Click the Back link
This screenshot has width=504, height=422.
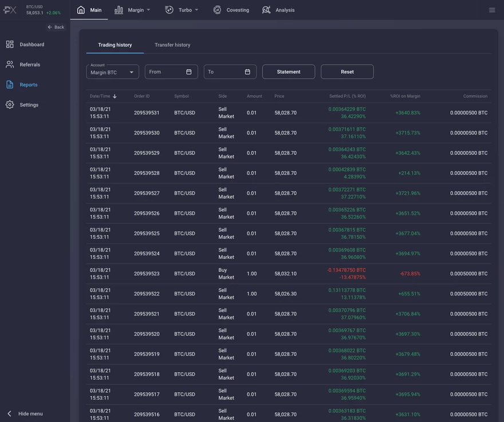pos(56,27)
